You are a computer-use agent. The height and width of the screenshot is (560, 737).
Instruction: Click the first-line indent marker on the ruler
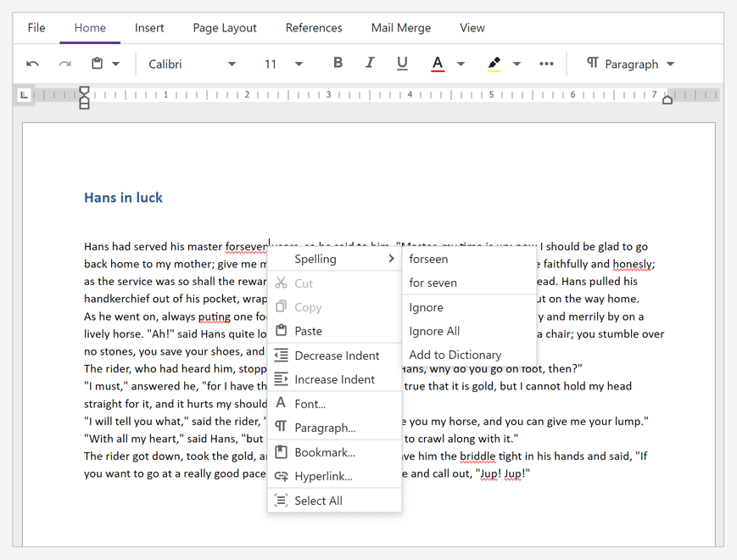(84, 88)
